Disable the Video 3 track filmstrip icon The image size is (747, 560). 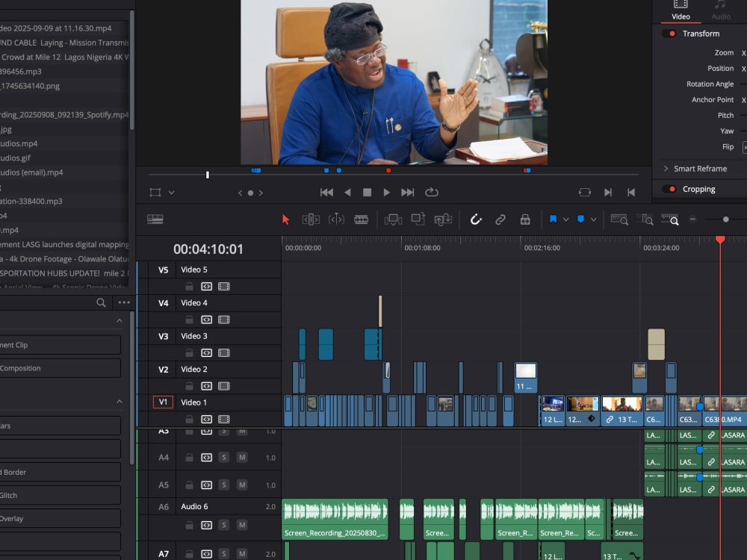(224, 353)
